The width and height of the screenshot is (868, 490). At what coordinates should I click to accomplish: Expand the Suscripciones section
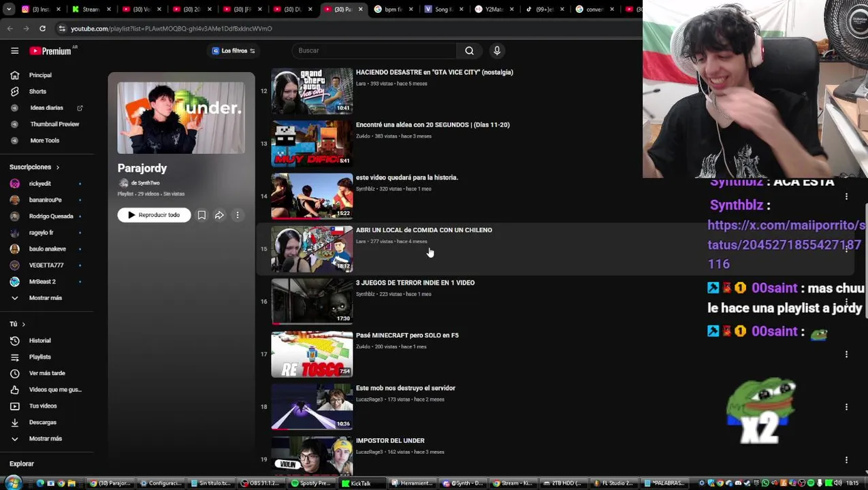click(x=34, y=167)
